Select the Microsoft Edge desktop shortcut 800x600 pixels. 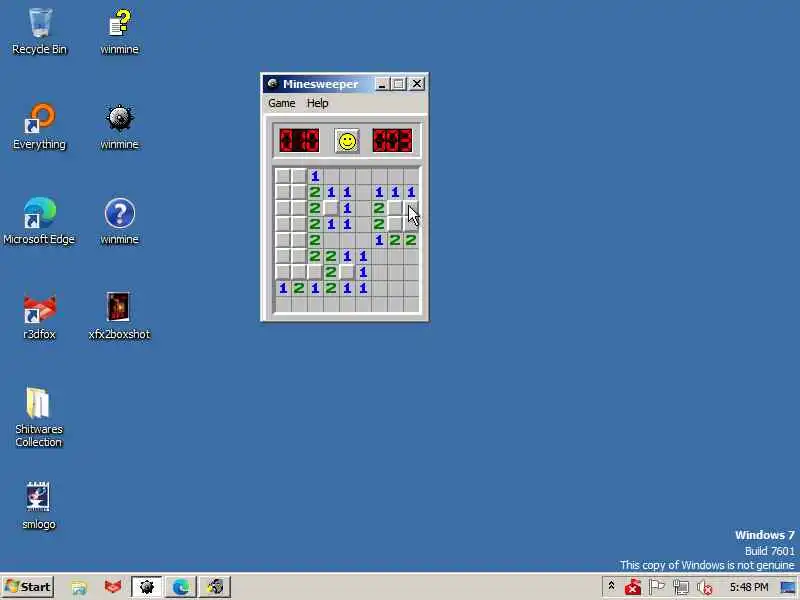pos(39,221)
